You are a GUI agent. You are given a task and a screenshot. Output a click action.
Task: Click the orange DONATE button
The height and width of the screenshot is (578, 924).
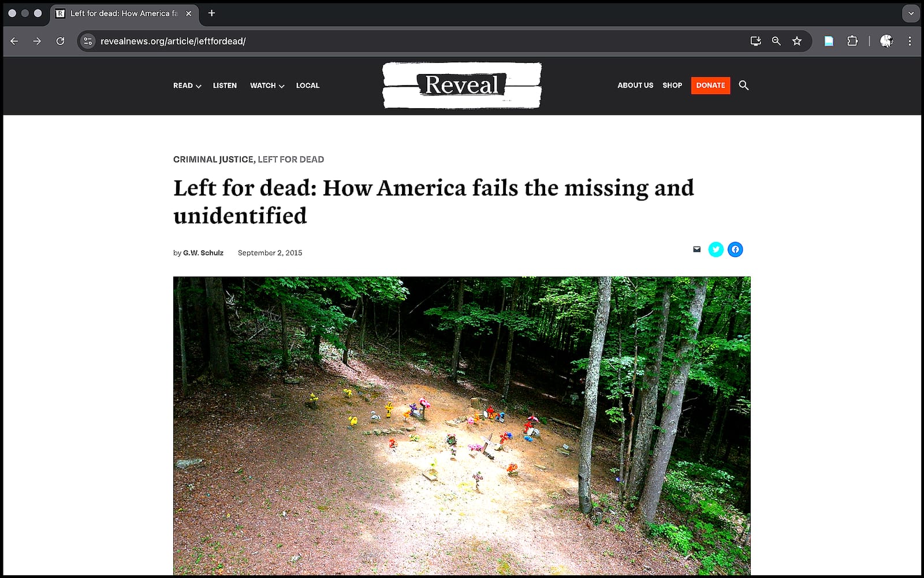pos(710,86)
